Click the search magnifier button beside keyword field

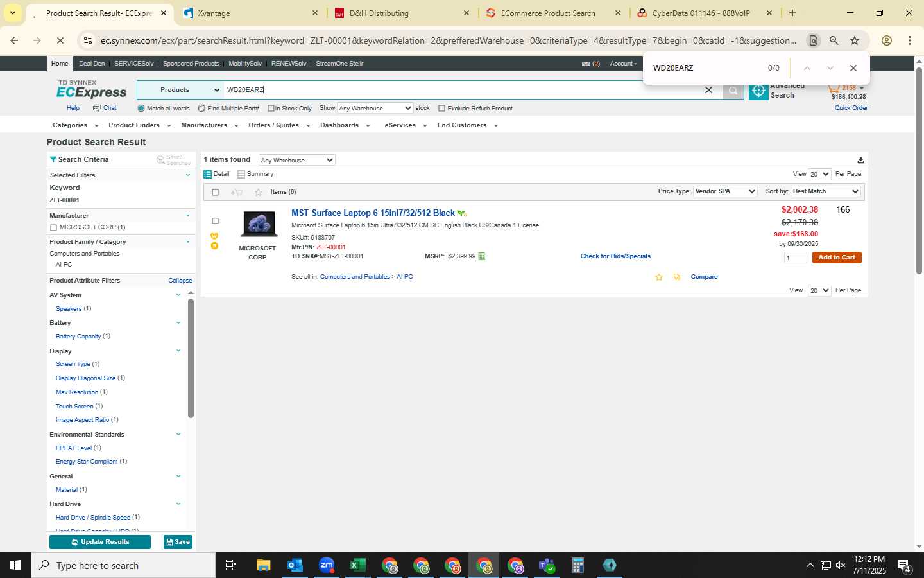[733, 91]
